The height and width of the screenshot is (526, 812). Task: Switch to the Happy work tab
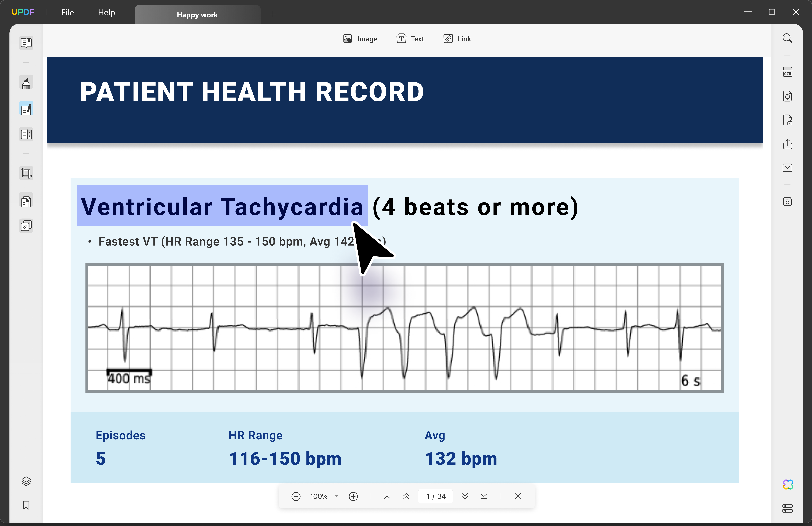[x=197, y=15]
